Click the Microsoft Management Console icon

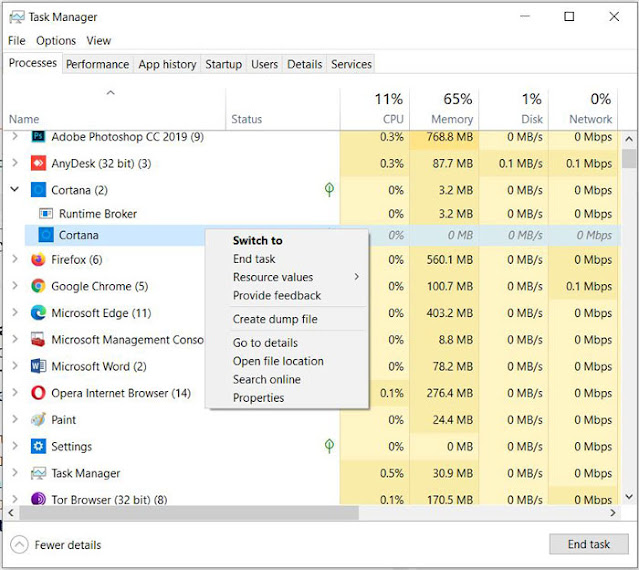(38, 339)
